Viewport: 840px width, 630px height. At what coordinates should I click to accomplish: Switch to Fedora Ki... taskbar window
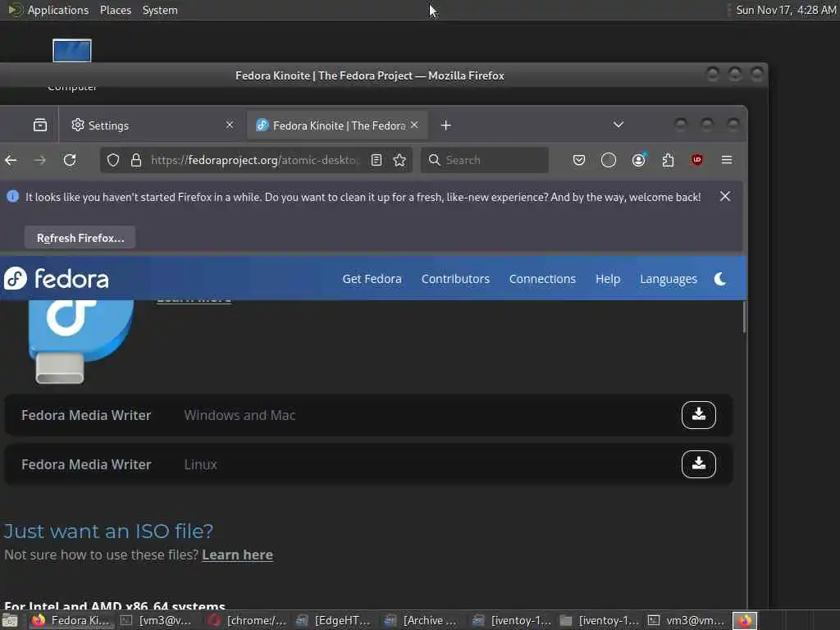click(x=72, y=621)
